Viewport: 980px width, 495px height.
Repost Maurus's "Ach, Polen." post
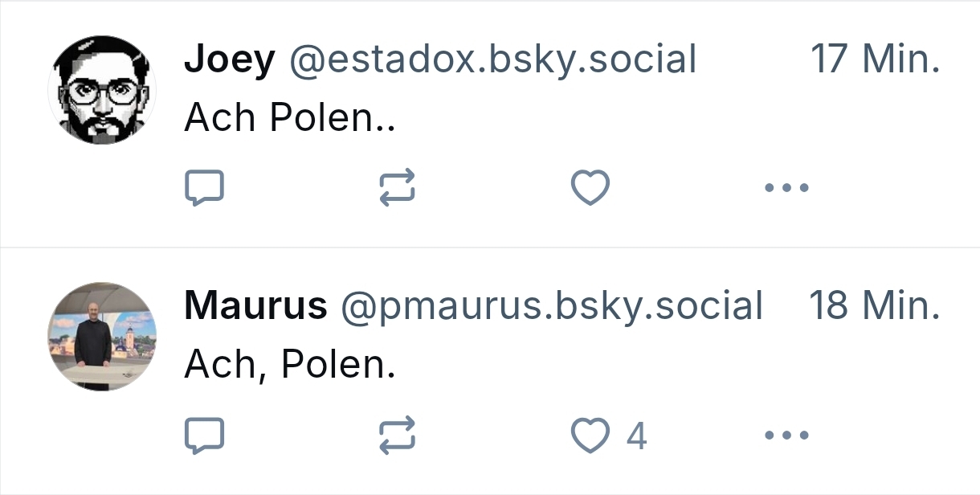tap(397, 436)
